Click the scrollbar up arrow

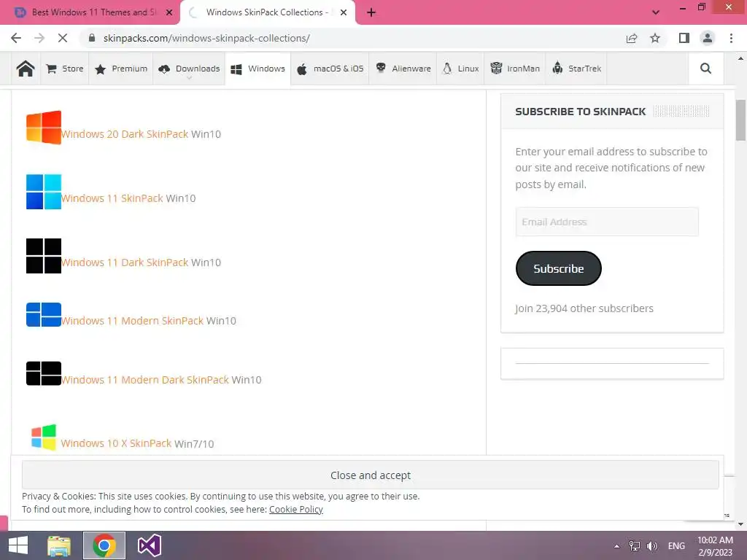(x=740, y=58)
